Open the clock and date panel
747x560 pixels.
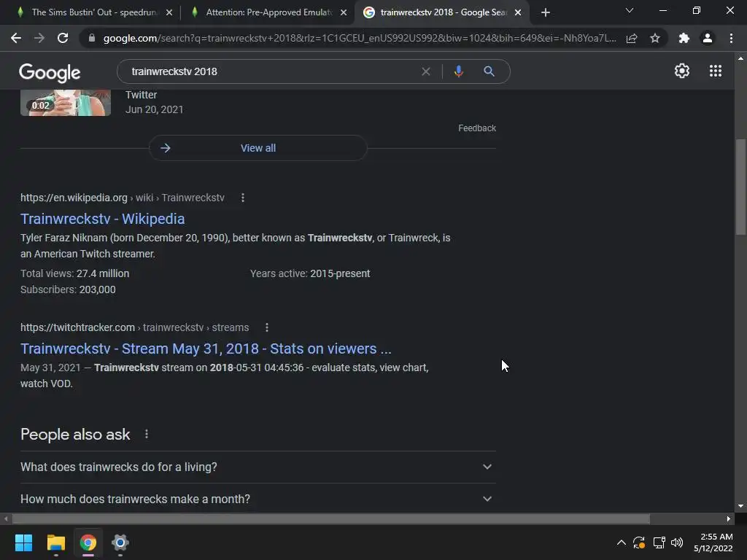(713, 542)
